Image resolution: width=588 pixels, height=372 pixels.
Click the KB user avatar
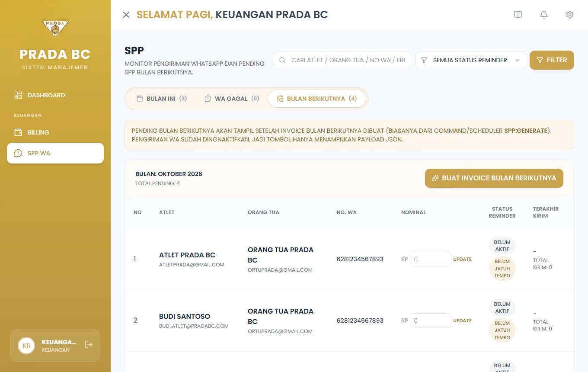point(26,346)
